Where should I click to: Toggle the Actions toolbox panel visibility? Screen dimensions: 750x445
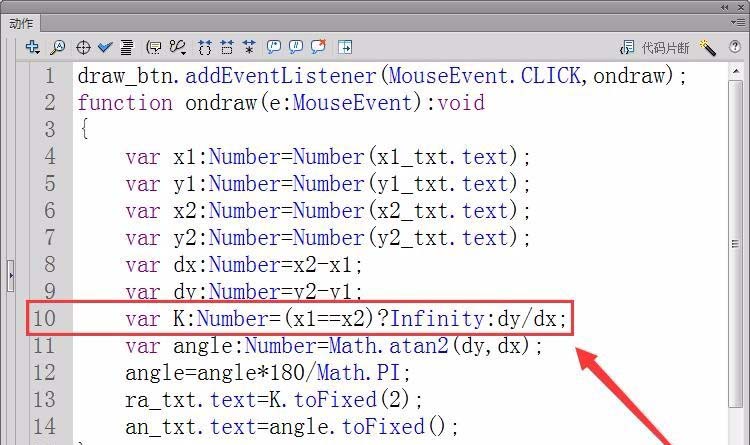(x=345, y=47)
